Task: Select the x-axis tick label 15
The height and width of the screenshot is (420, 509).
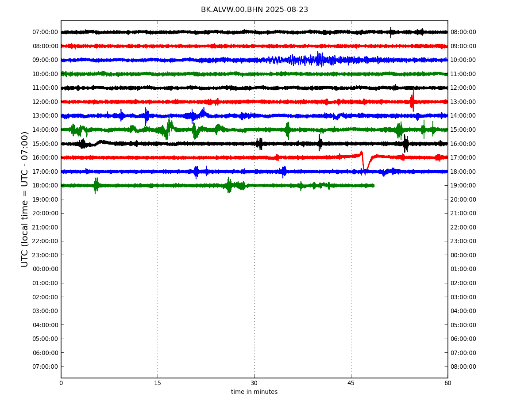Action: coord(158,383)
